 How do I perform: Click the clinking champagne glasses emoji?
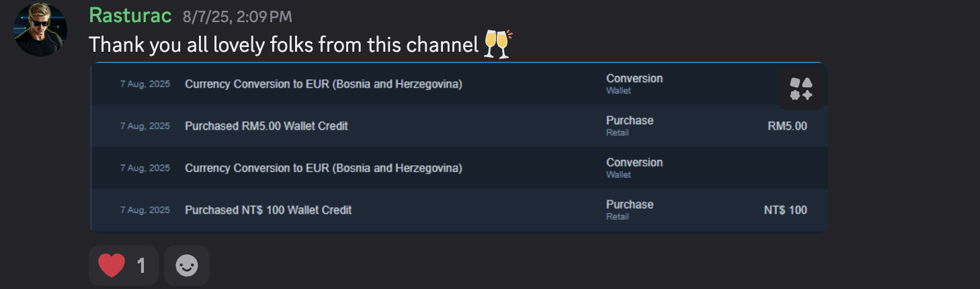point(497,44)
